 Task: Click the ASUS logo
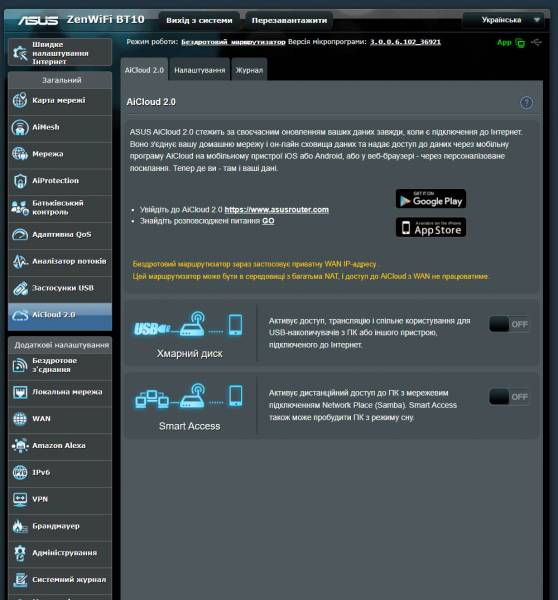pos(38,20)
